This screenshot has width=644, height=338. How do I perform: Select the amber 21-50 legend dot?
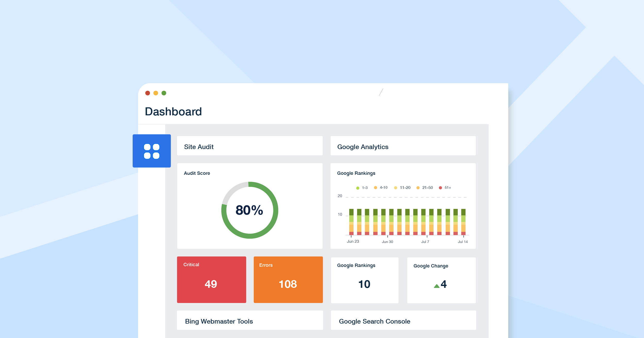418,187
